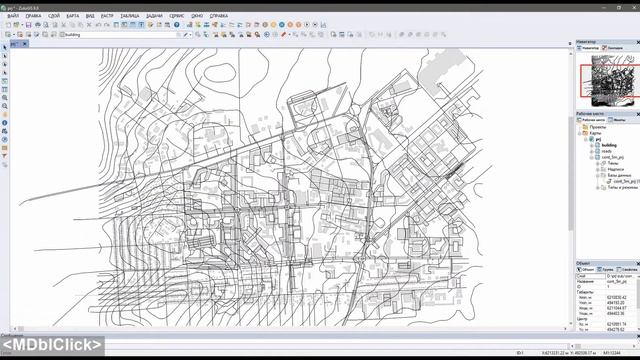Collapse the Карты tree node

(x=580, y=133)
